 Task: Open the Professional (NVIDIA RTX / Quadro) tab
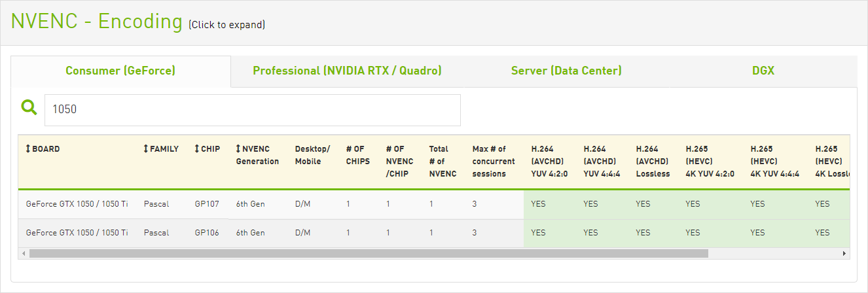[348, 71]
